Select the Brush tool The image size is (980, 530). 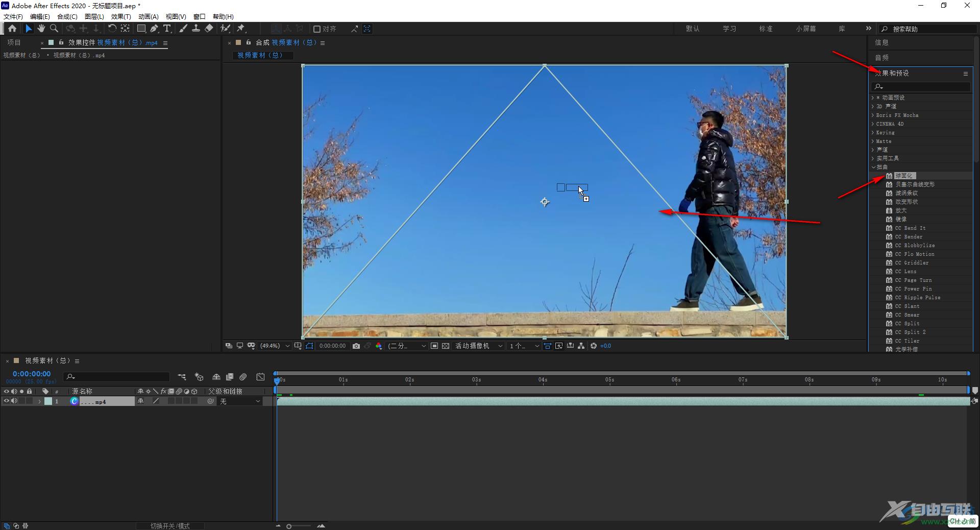(183, 29)
